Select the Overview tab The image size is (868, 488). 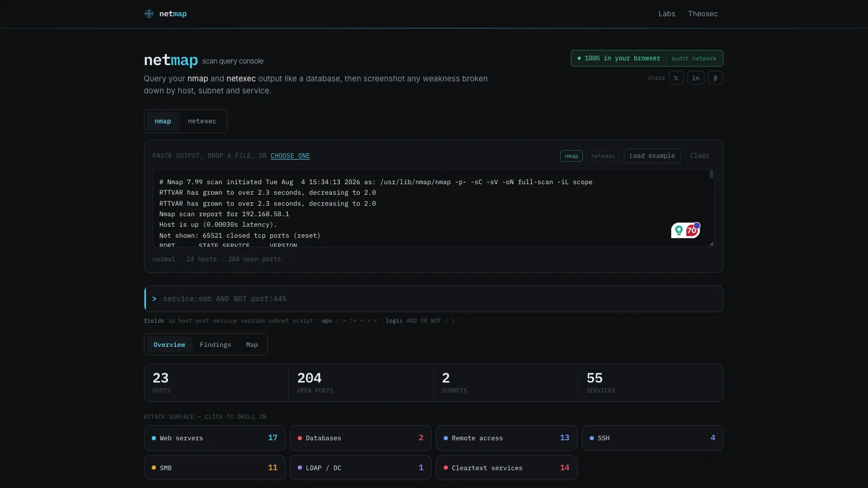click(169, 345)
